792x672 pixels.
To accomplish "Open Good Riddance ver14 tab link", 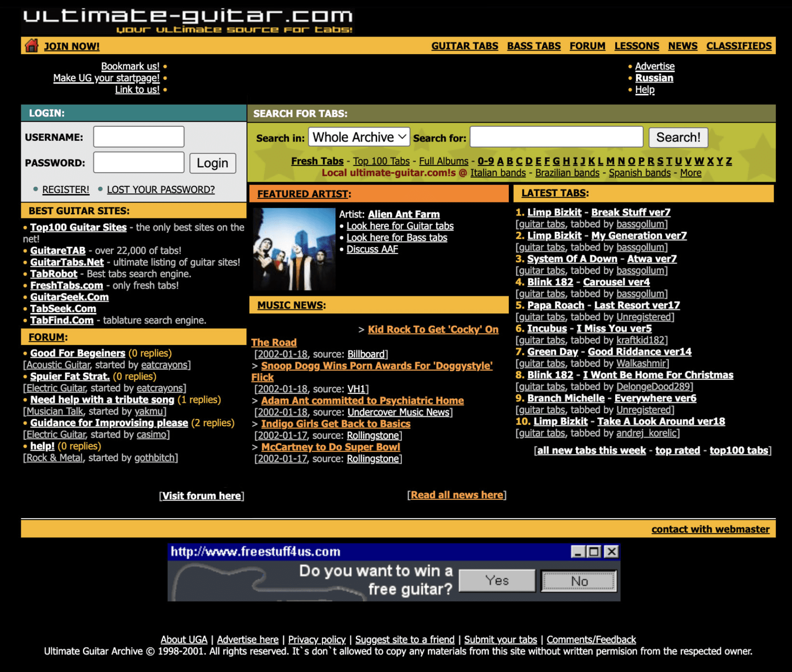I will point(640,352).
